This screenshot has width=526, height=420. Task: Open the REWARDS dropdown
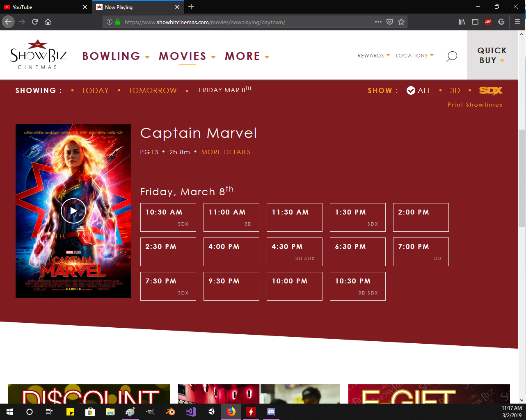point(374,55)
